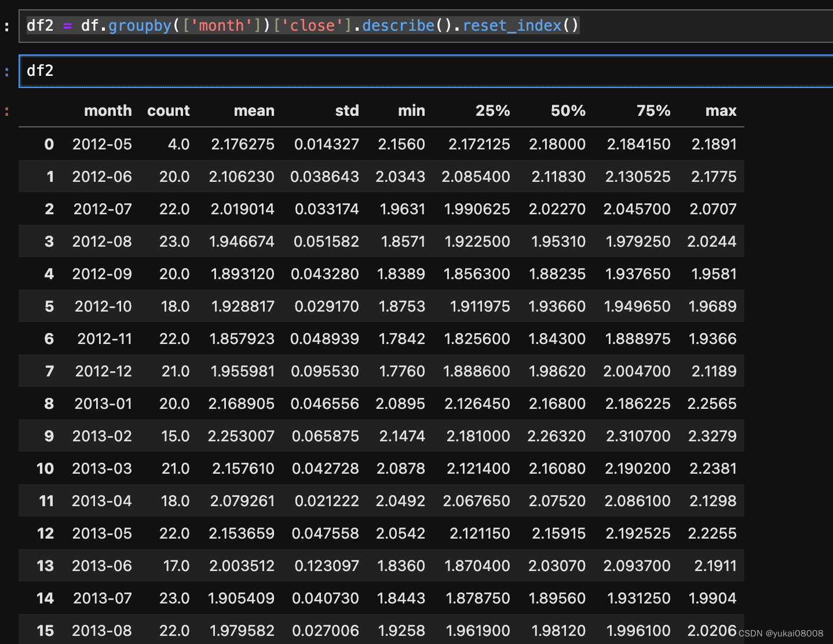Click min value 1.8753
833x644 pixels.
click(x=401, y=306)
